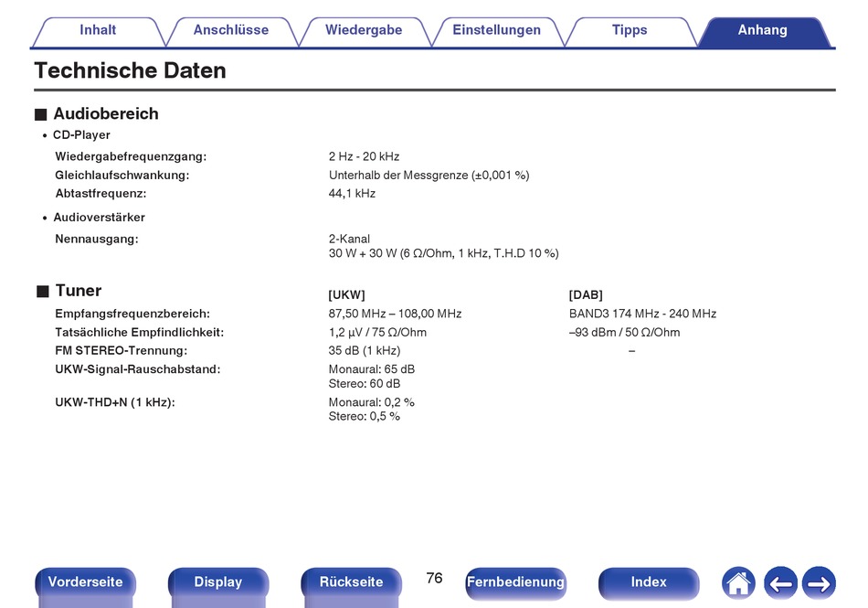This screenshot has width=868, height=608.
Task: Click the previous page arrow icon
Action: [780, 583]
